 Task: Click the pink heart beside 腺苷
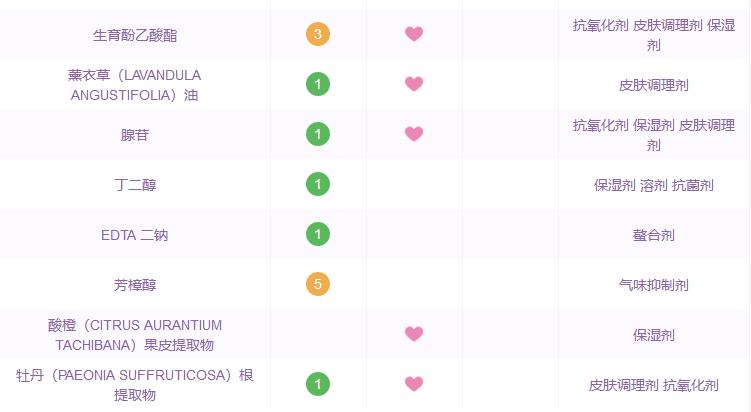[414, 134]
